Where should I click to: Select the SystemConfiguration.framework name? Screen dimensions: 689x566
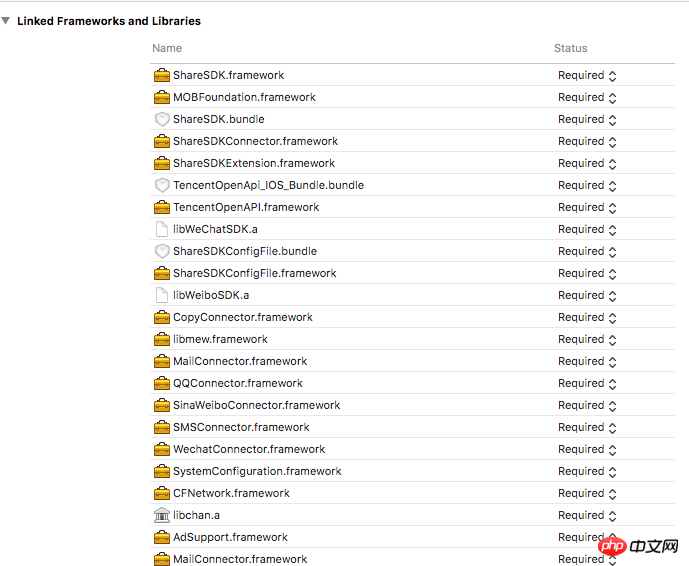click(x=257, y=471)
